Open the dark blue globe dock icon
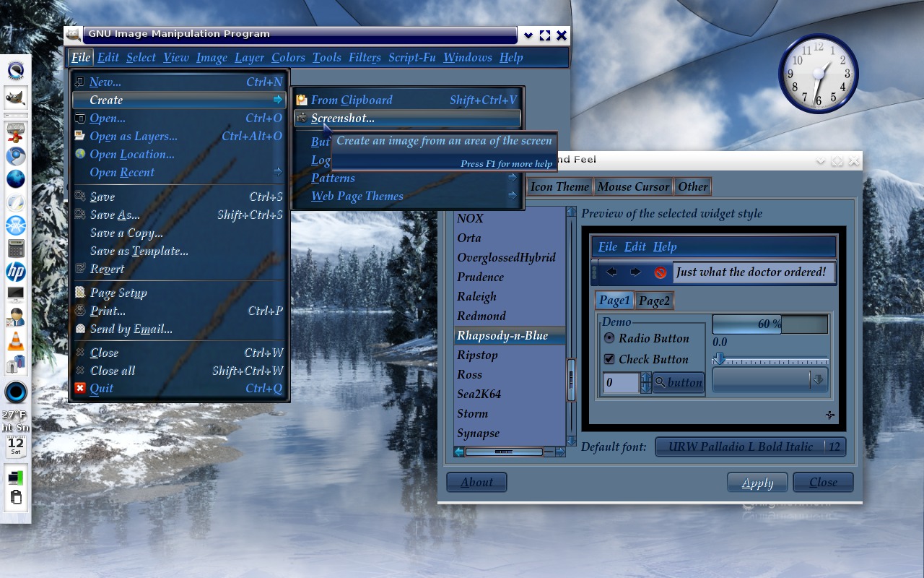This screenshot has height=578, width=924. [16, 178]
